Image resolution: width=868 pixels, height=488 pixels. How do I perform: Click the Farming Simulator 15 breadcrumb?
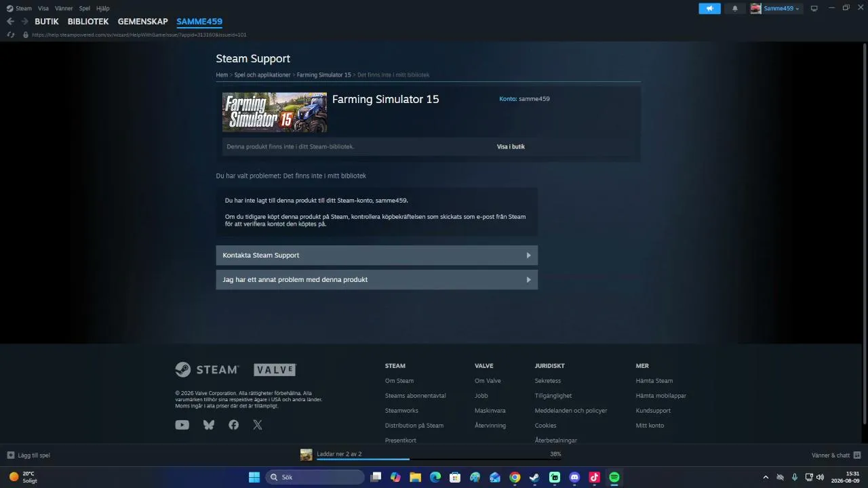(x=324, y=75)
